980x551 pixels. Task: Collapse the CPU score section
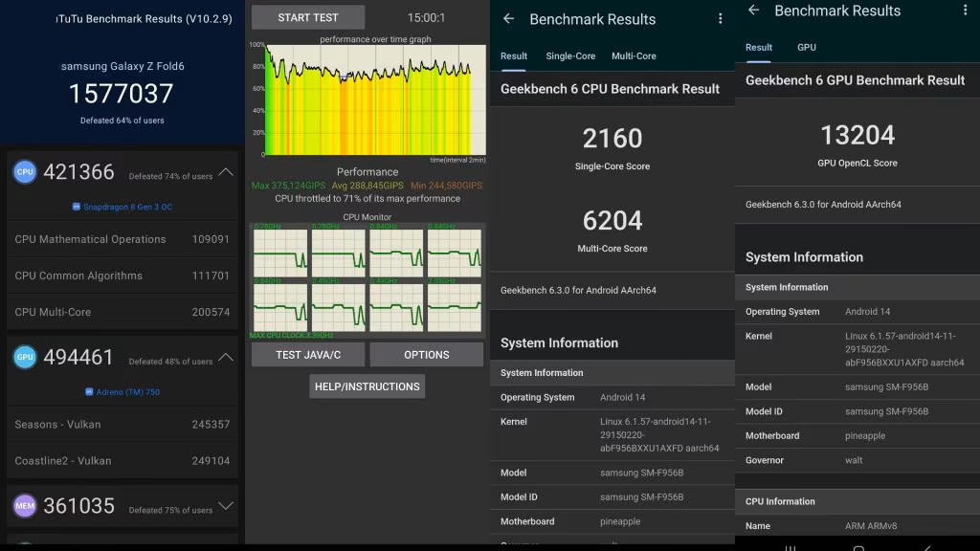point(226,173)
